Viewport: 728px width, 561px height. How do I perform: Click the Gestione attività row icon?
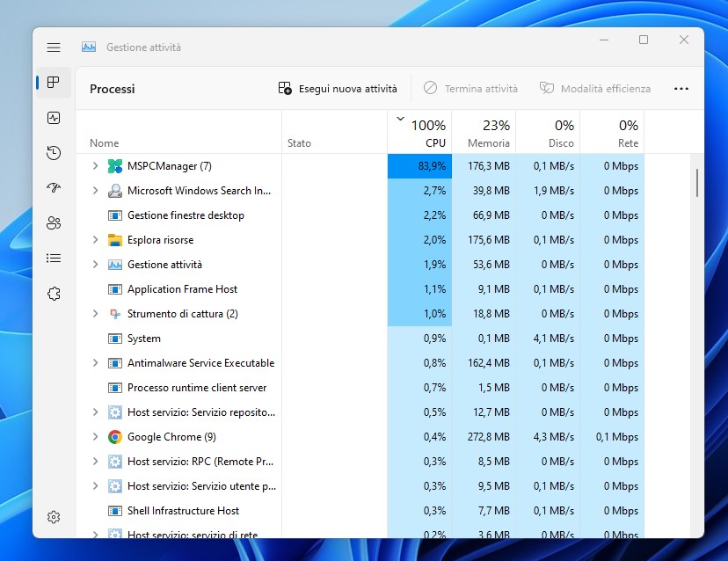pyautogui.click(x=114, y=265)
